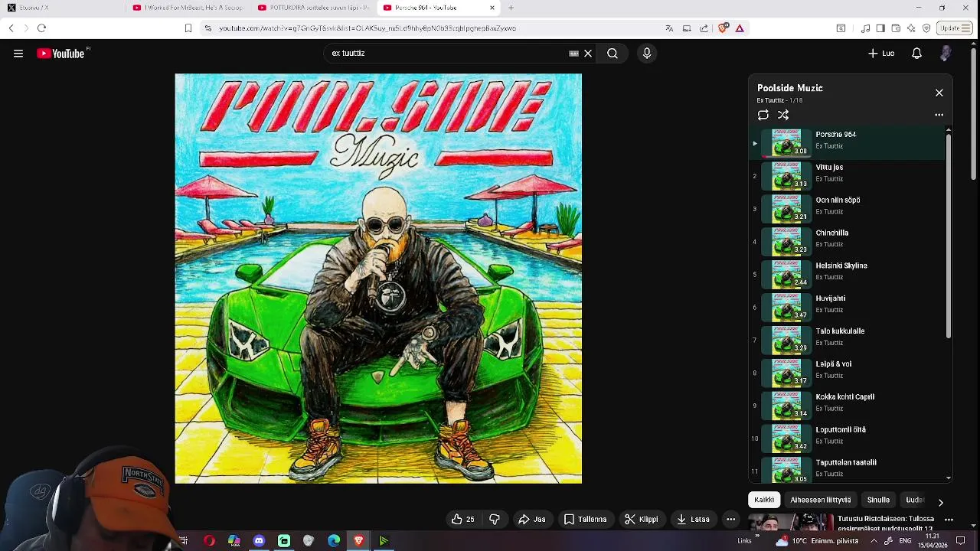The image size is (980, 551).
Task: Select Huvijahti in playlist
Action: coord(847,308)
